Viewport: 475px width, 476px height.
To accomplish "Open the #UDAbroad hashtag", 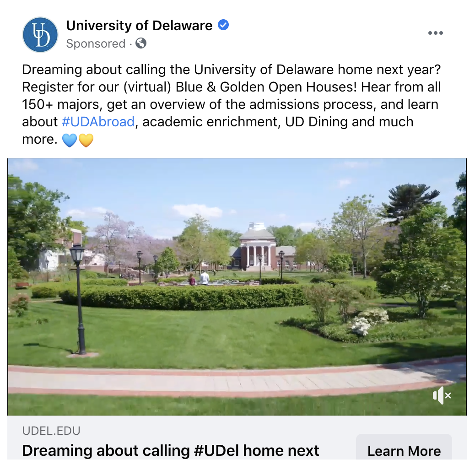I will (98, 122).
